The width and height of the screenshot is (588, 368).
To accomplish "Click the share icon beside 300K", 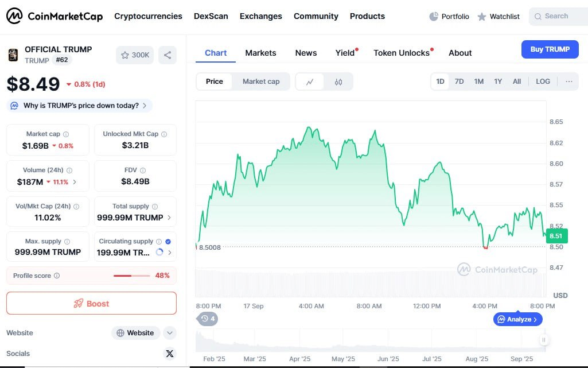I will point(168,55).
